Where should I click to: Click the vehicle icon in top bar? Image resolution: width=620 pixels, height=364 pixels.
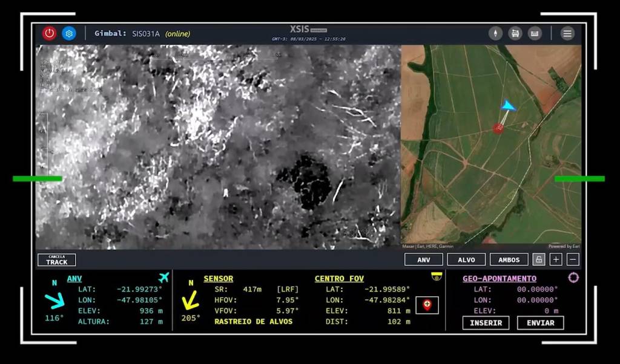pos(515,33)
